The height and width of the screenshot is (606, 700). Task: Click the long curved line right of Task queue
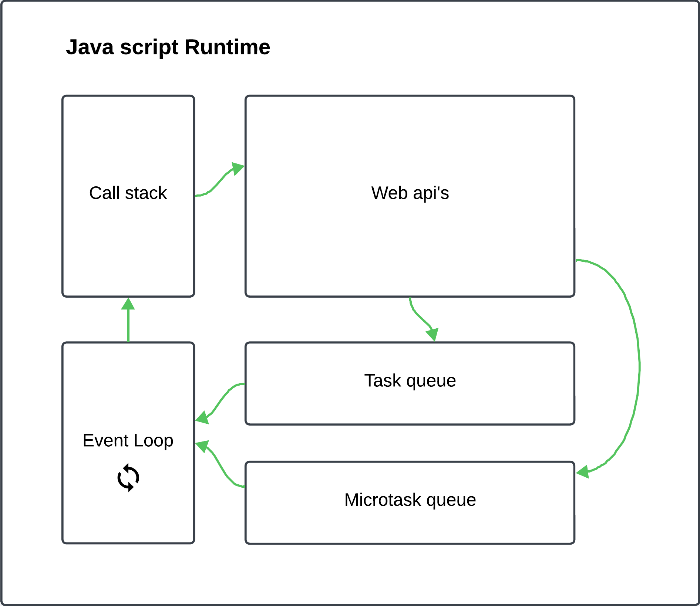click(x=639, y=366)
